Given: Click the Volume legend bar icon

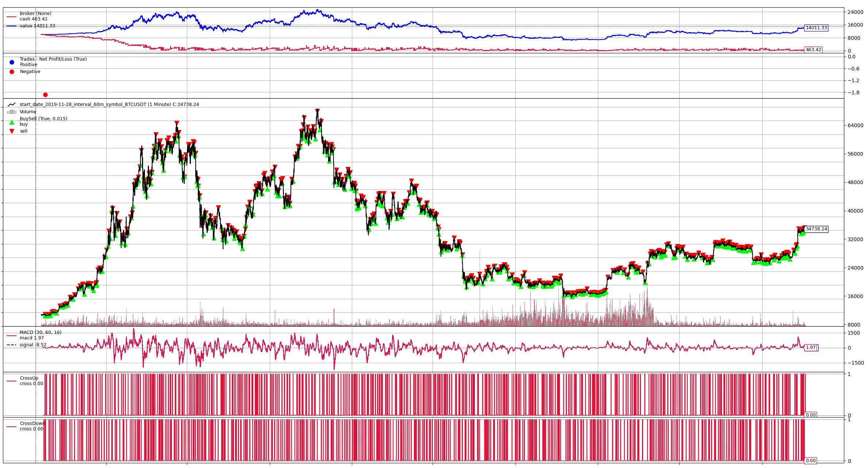Looking at the screenshot, I should 12,112.
